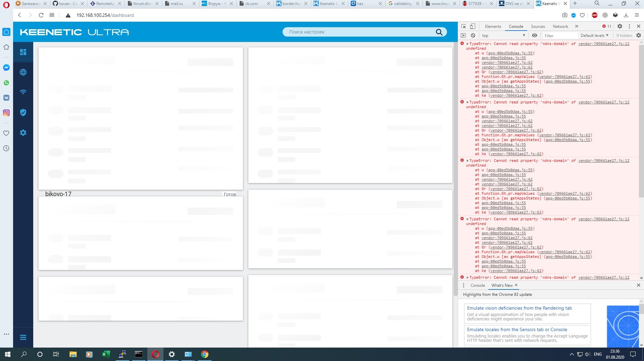Open the Wi-Fi networks sidebar icon

tap(23, 92)
